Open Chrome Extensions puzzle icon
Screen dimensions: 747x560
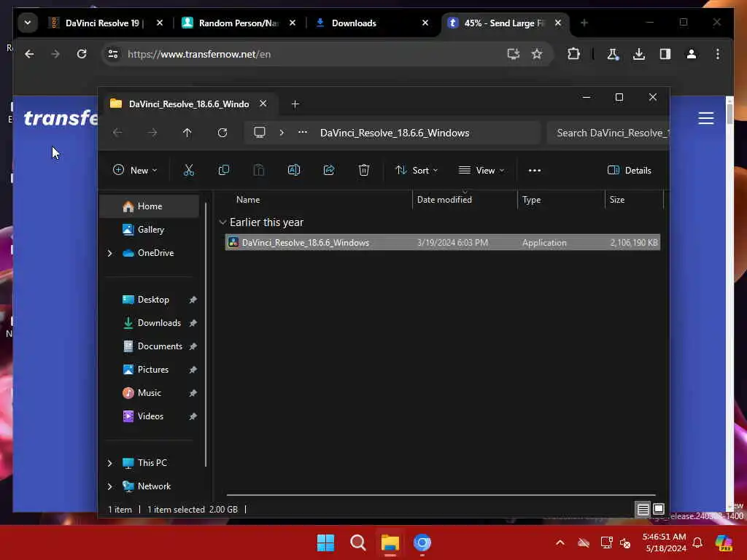(573, 54)
